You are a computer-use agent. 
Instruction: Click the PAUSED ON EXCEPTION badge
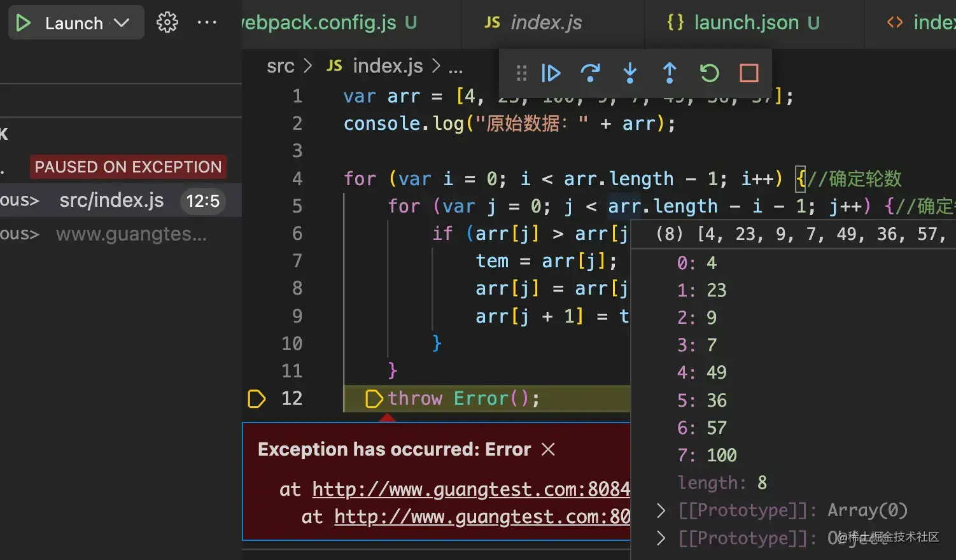coord(128,167)
